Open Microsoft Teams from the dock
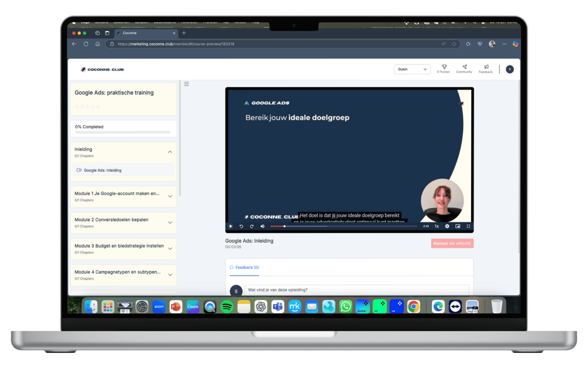Screen dimensions: 588x368 (278, 306)
